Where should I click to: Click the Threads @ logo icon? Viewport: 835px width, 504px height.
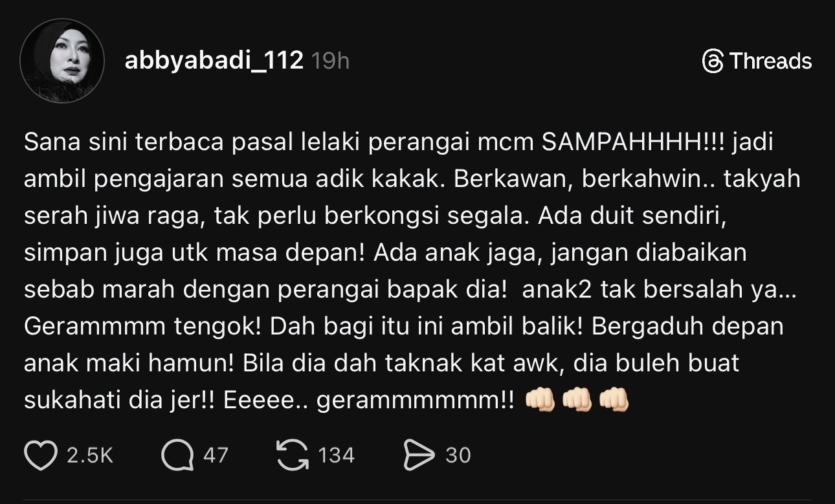712,61
